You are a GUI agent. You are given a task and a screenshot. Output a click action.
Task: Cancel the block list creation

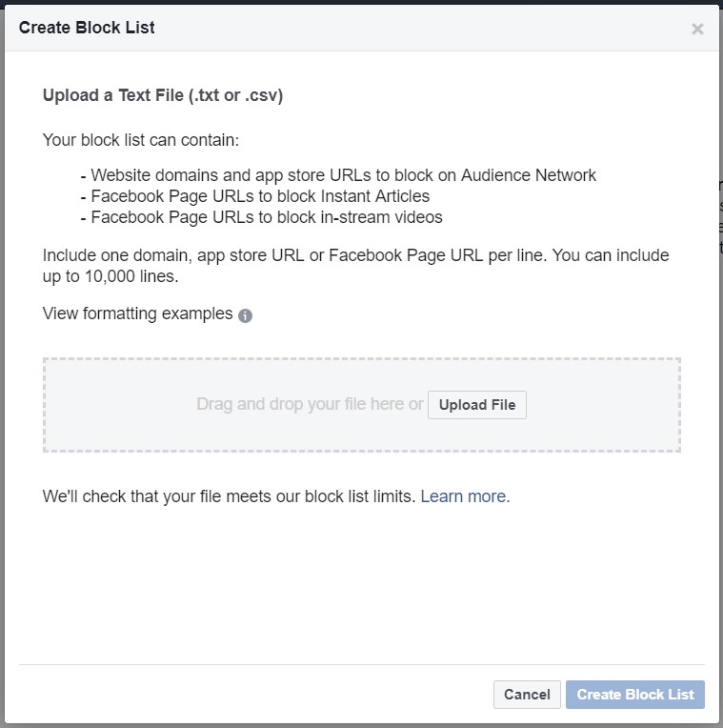pos(527,695)
